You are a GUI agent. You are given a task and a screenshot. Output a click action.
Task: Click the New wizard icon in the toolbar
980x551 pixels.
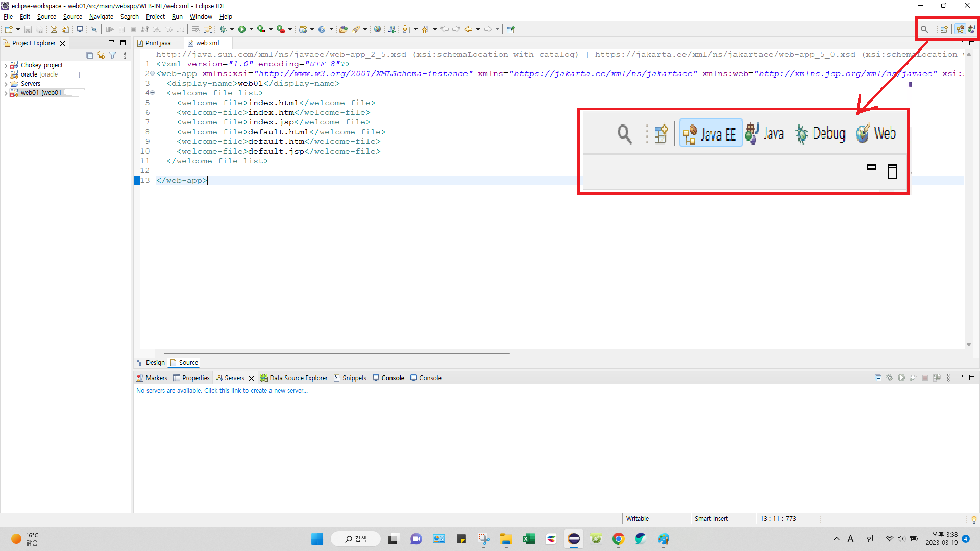(x=9, y=29)
